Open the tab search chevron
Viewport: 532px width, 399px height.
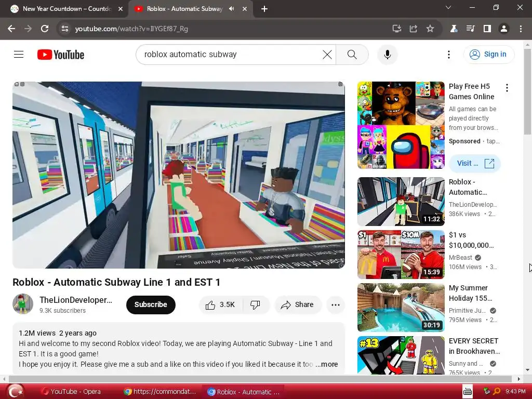[448, 7]
